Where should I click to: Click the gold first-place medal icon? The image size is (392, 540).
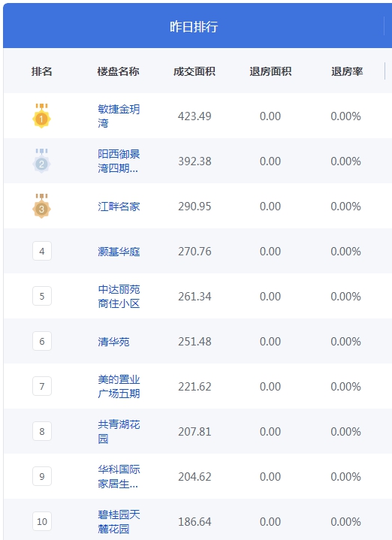pos(42,116)
